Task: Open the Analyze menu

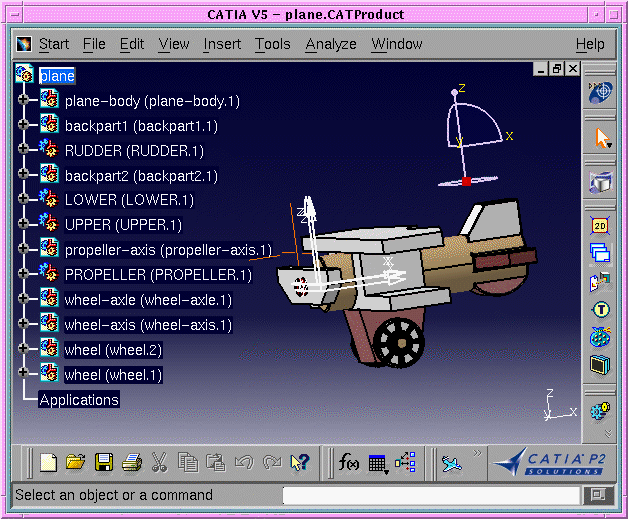Action: 331,44
